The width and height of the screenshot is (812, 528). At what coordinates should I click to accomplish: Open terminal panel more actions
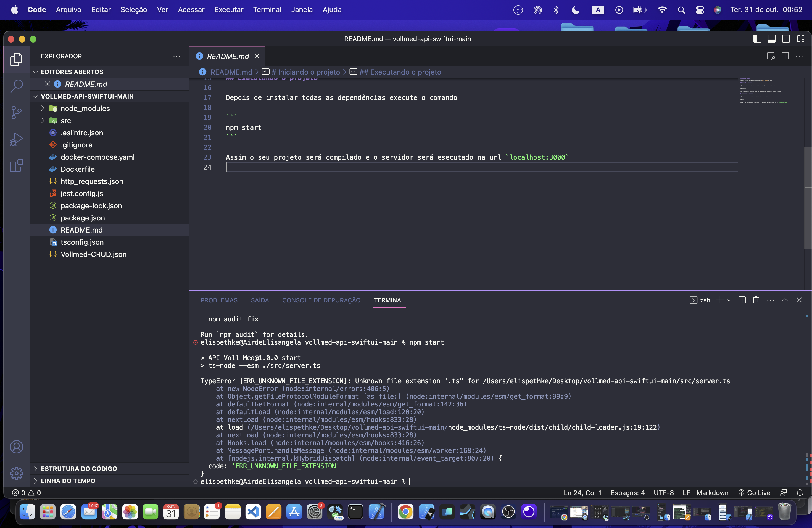coord(770,300)
